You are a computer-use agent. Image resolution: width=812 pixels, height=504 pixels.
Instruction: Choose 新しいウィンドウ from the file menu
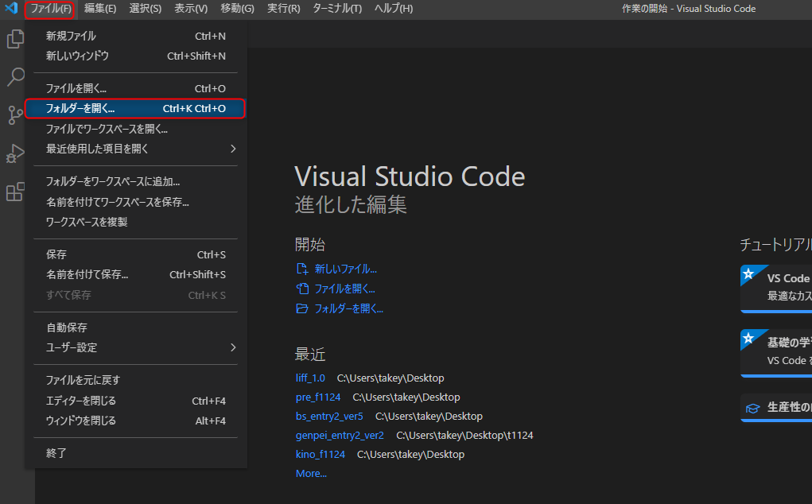point(136,56)
